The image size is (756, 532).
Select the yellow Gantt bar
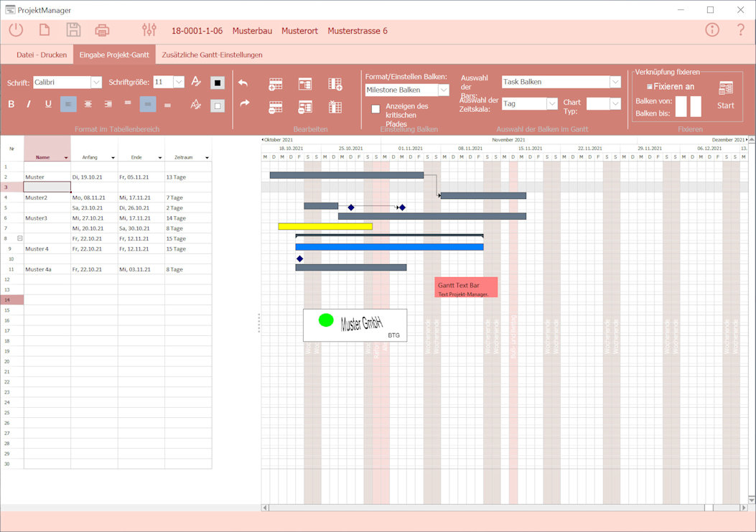tap(325, 226)
